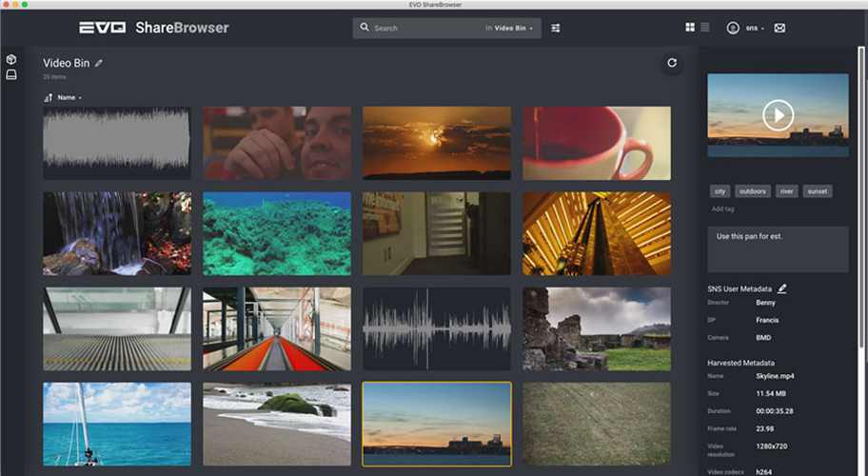Image resolution: width=868 pixels, height=476 pixels.
Task: Play the Skyline preview video
Action: click(x=778, y=115)
